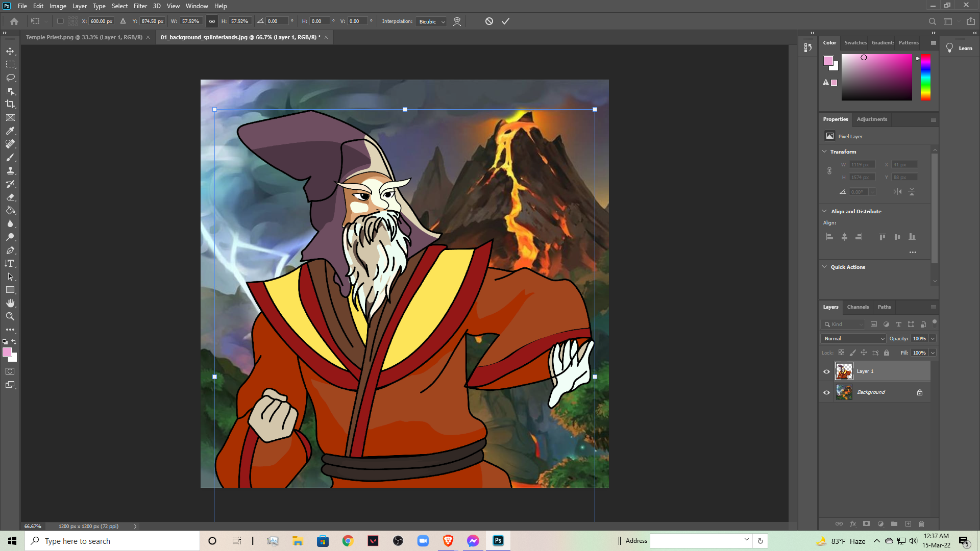Switch to the Swatches tab
The height and width of the screenshot is (551, 980).
(x=855, y=43)
